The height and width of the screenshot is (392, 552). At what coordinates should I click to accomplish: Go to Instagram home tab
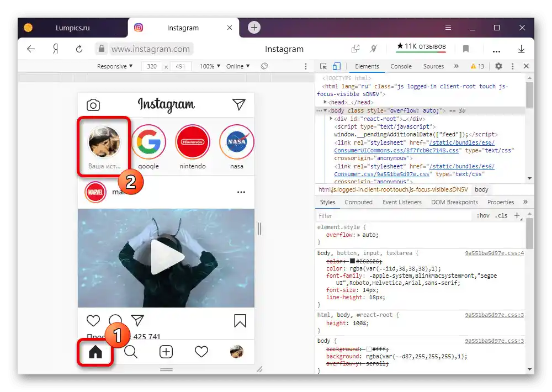point(95,352)
